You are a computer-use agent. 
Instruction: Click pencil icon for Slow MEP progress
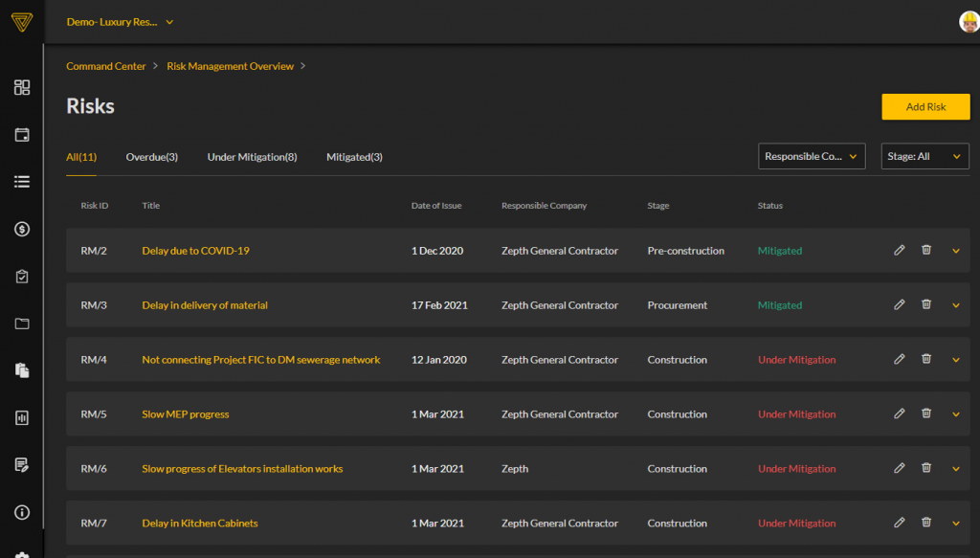pyautogui.click(x=899, y=414)
